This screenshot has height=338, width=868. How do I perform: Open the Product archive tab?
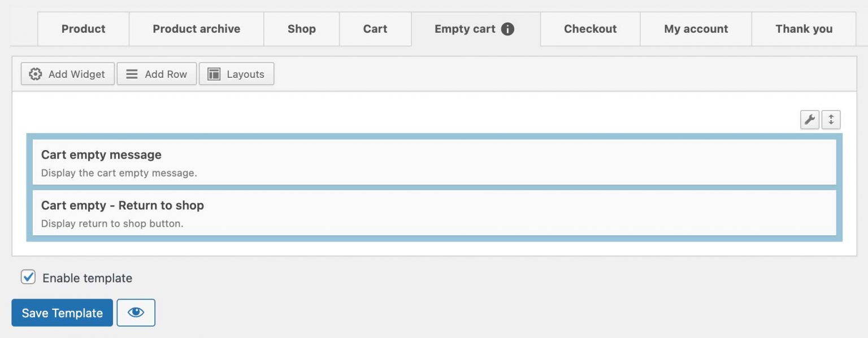pyautogui.click(x=196, y=29)
